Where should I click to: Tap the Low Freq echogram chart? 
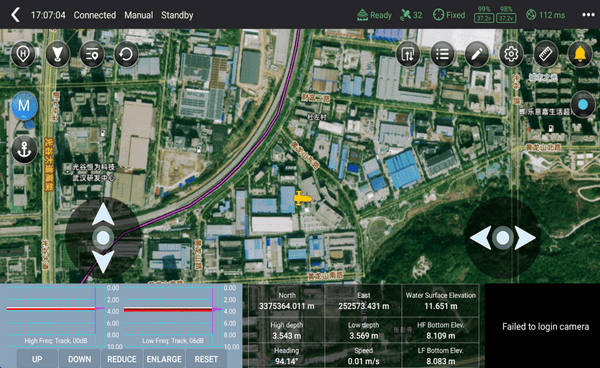pyautogui.click(x=173, y=316)
